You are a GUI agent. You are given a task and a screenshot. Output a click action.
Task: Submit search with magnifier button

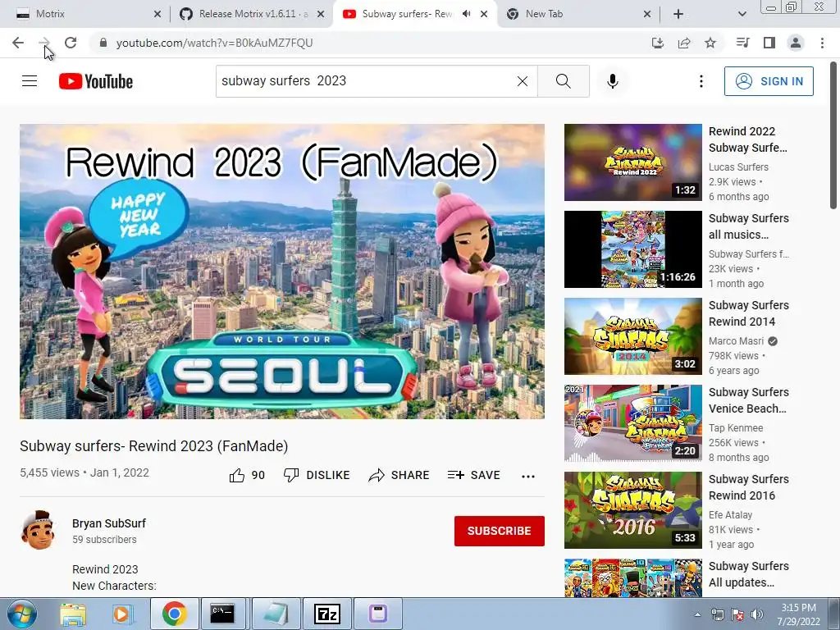(x=563, y=81)
